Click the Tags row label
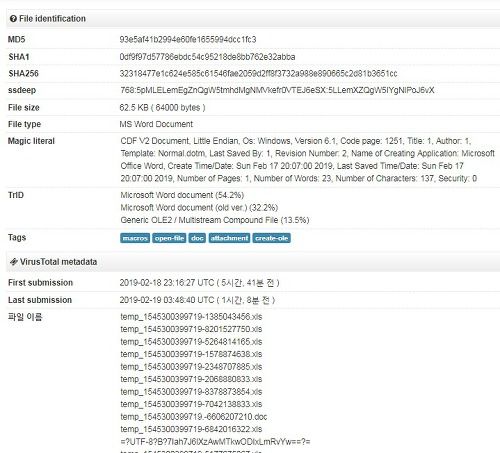 (17, 237)
